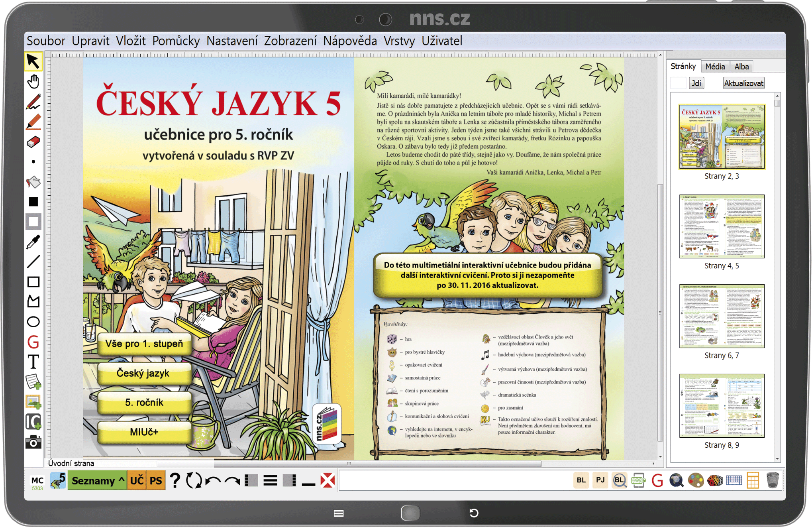This screenshot has width=812, height=527.
Task: Select the hand pan tool
Action: (x=33, y=81)
